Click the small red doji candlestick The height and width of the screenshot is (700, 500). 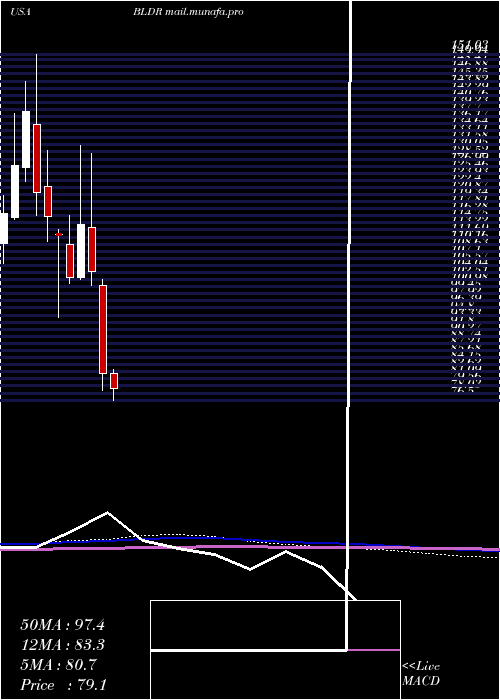(58, 234)
